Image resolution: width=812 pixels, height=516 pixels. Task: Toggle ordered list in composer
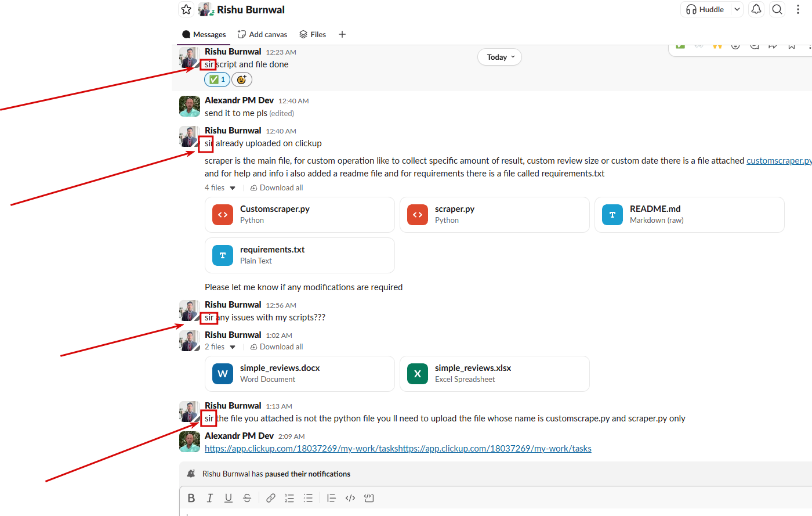coord(289,498)
